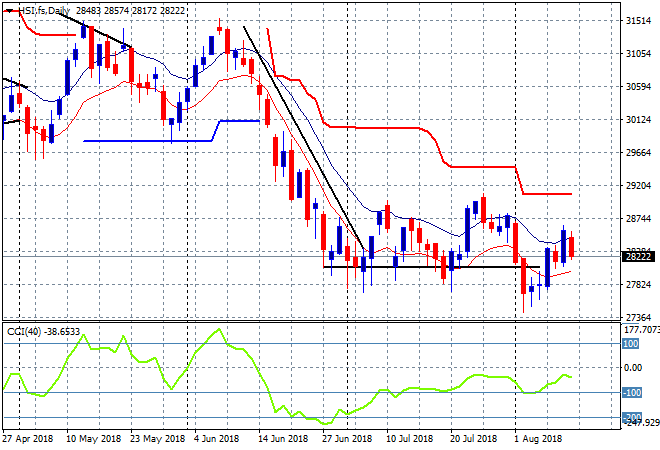The height and width of the screenshot is (450, 660).
Task: Click the 30124 price axis label
Action: click(x=638, y=120)
